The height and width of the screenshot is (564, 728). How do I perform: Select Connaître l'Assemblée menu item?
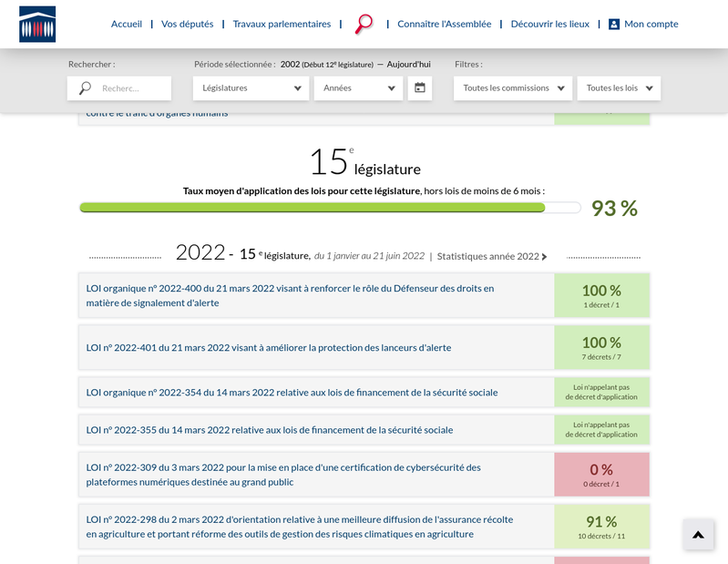pos(445,24)
